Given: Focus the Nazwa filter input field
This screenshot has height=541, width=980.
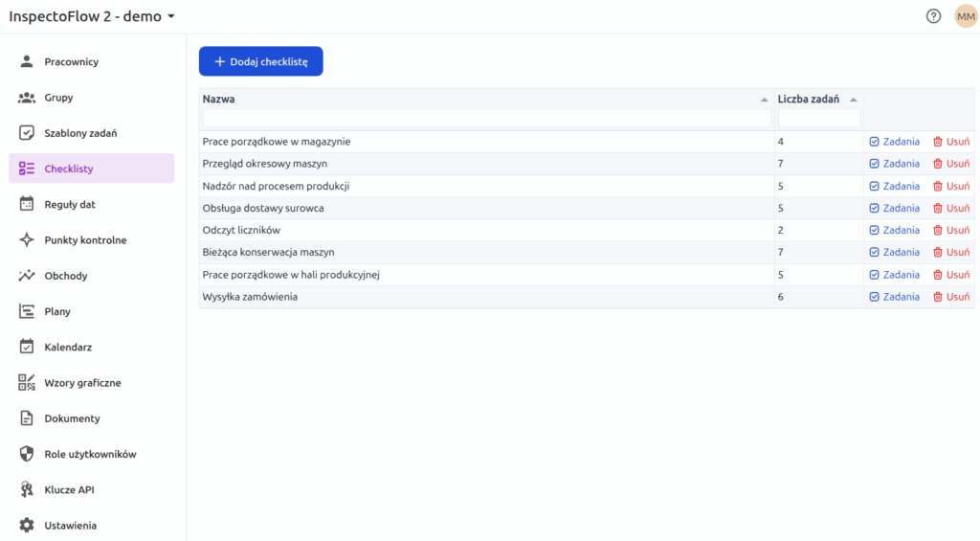Looking at the screenshot, I should (486, 118).
